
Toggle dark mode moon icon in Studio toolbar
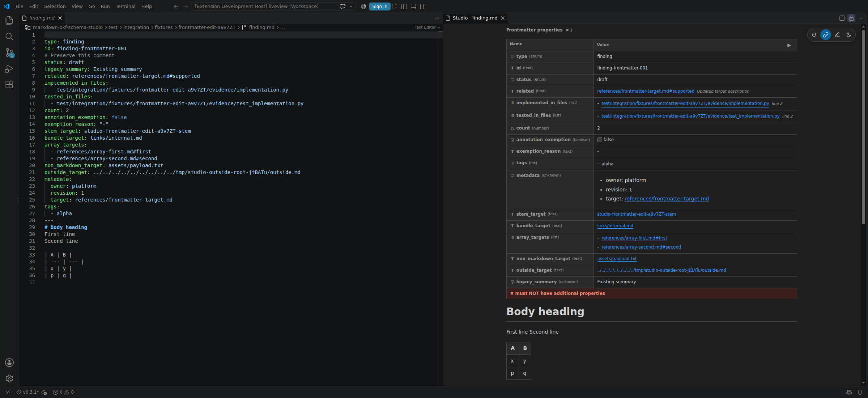point(849,35)
